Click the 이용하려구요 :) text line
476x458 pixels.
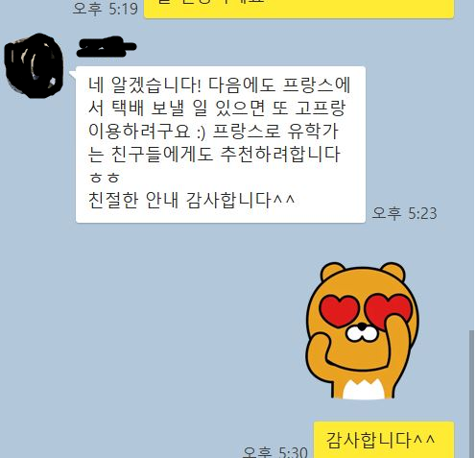coord(213,132)
